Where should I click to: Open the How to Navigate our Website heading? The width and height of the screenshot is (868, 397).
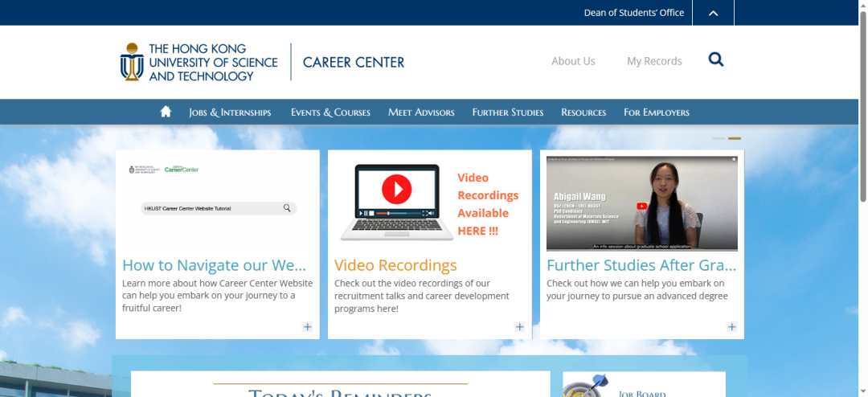coord(215,265)
